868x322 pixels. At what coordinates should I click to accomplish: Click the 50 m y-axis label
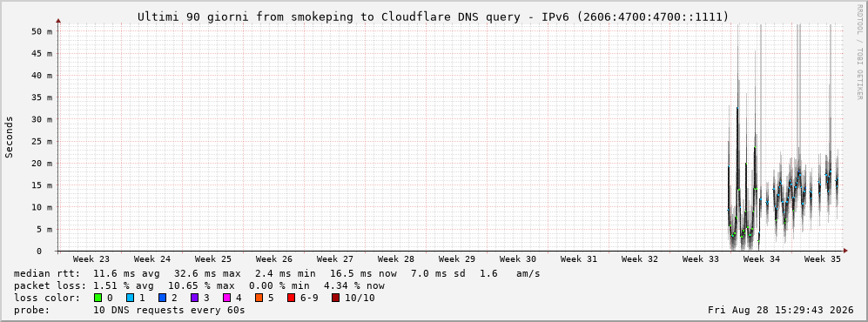click(42, 31)
